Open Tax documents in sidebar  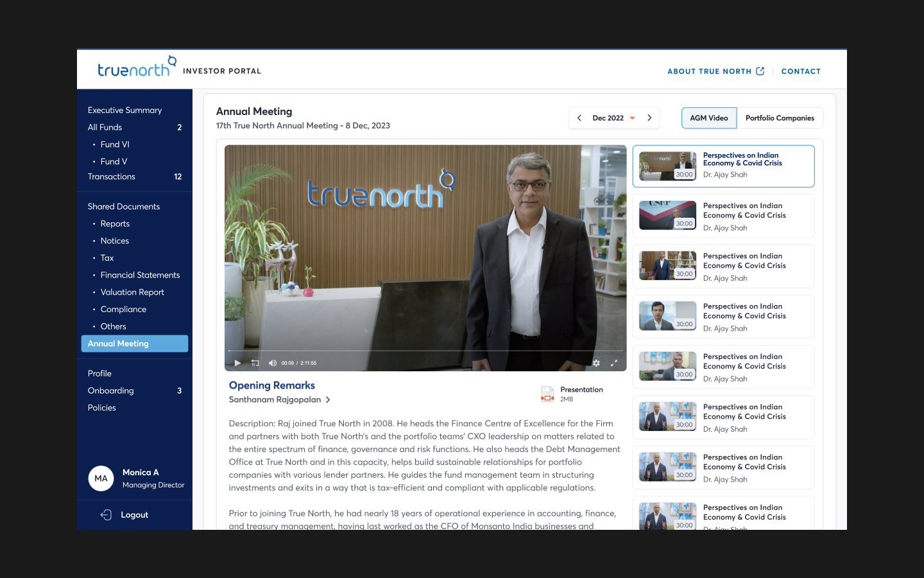coord(107,258)
